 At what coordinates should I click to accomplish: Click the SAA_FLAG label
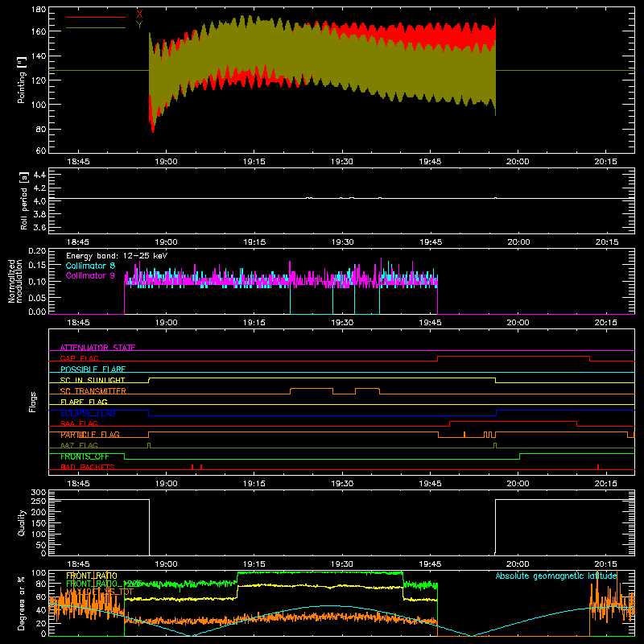[x=79, y=423]
